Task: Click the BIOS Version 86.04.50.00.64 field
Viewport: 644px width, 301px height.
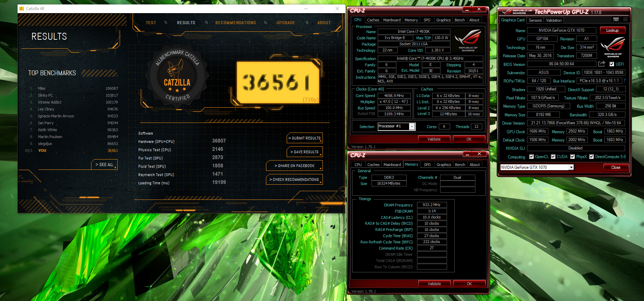Action: pos(562,64)
